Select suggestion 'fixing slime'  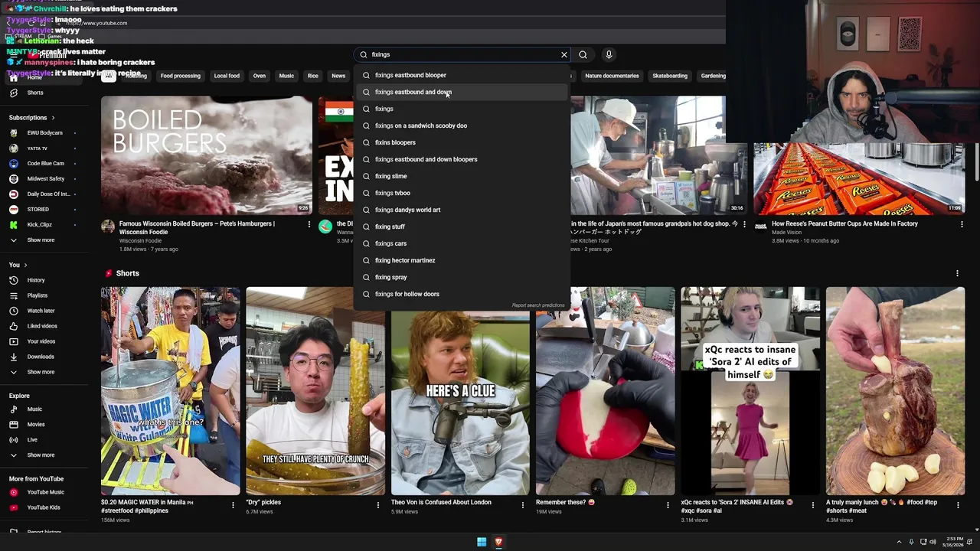(x=462, y=176)
